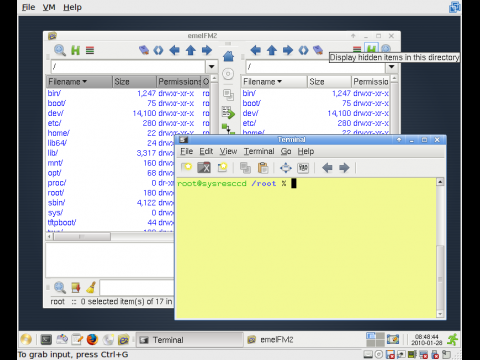The image size is (480, 360).
Task: Click the emelFM2 command line input field
Action: (137, 287)
